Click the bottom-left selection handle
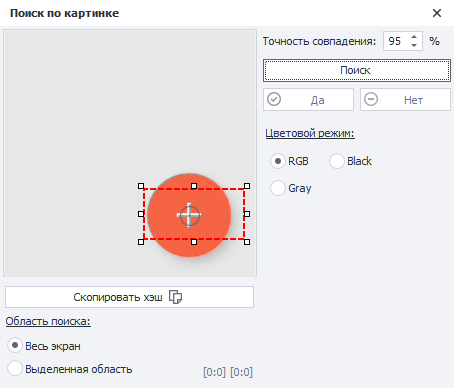The width and height of the screenshot is (454, 388). (141, 242)
